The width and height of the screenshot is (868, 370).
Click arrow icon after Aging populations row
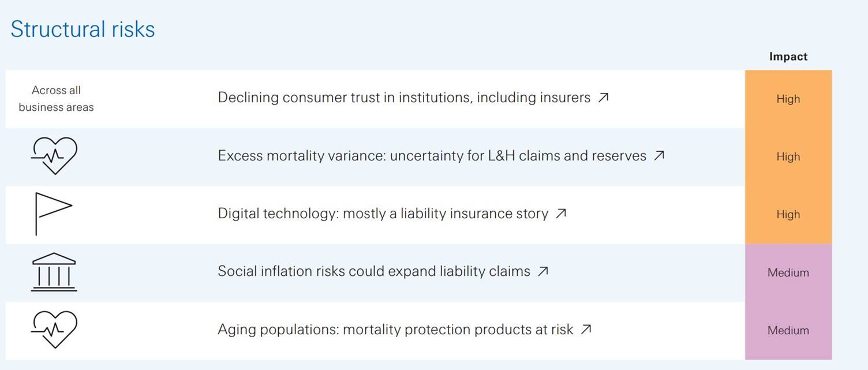[x=586, y=330]
